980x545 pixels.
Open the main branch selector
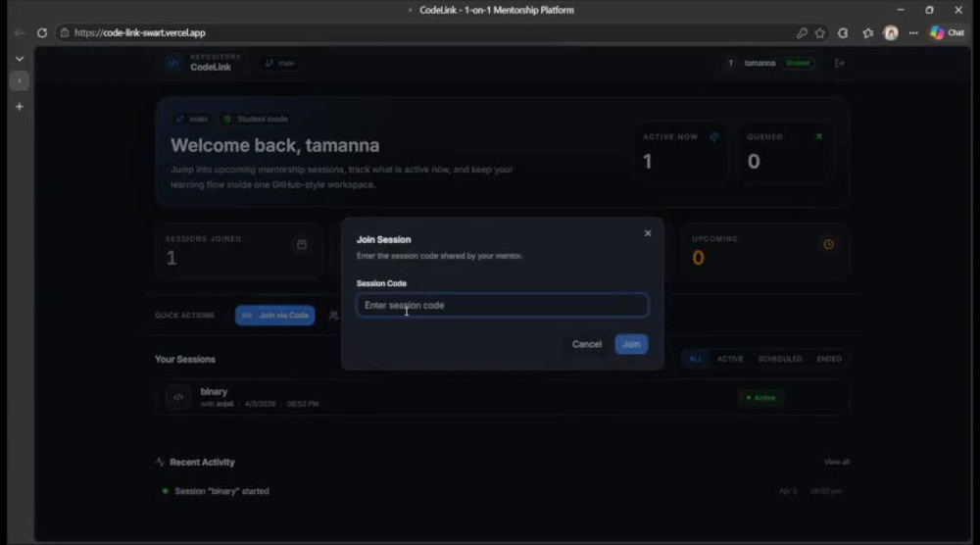point(280,63)
